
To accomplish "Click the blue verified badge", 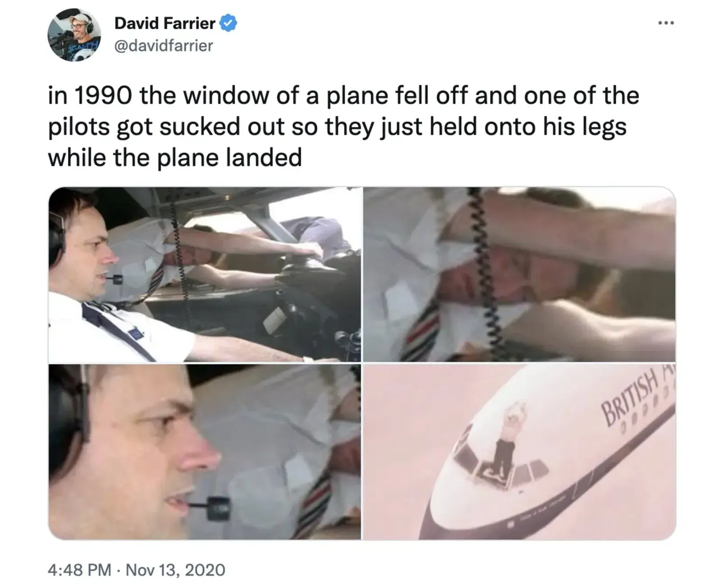I will 228,23.
